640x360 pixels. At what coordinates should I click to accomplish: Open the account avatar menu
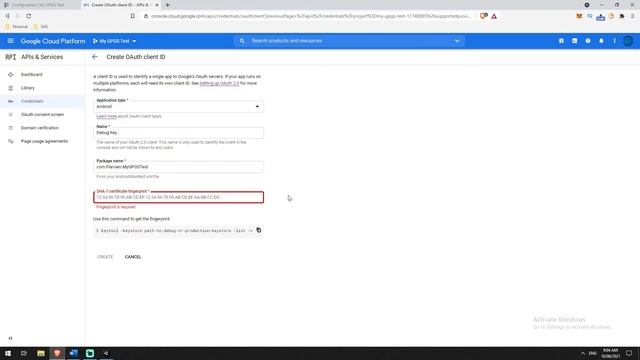pos(628,41)
